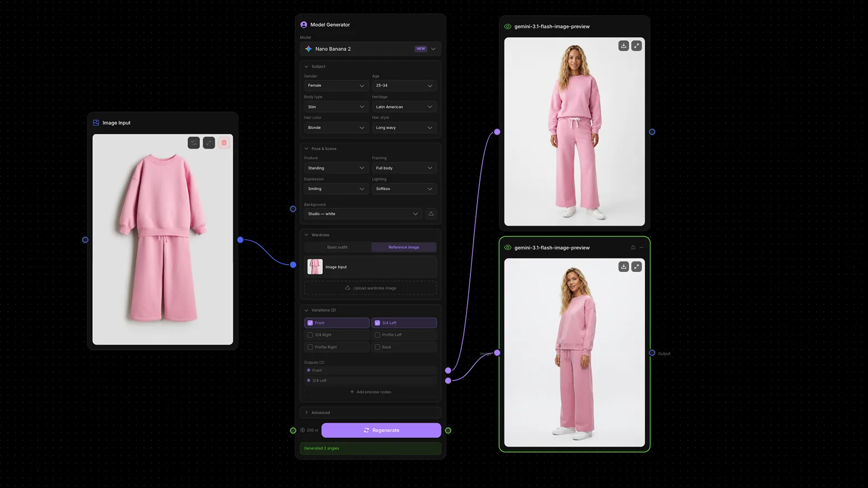
Task: Open the Lighting dropdown showing Softbox
Action: click(x=404, y=189)
